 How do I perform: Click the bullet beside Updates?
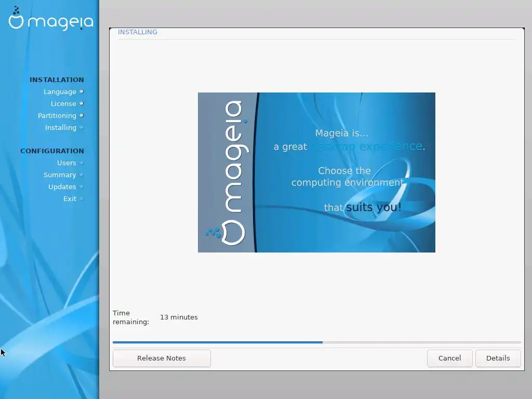pos(82,187)
